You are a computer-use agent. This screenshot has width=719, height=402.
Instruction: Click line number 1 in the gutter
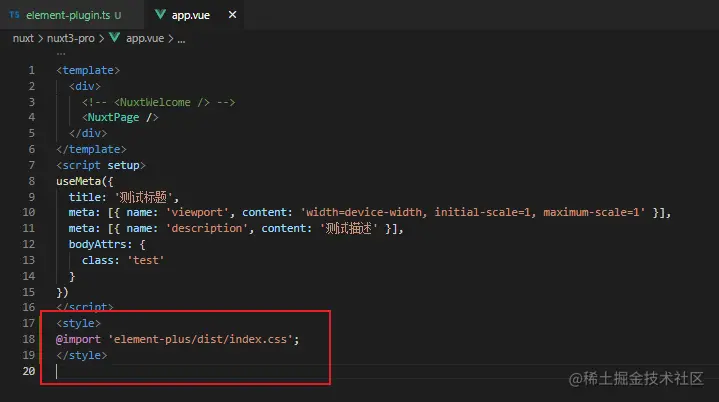point(32,70)
